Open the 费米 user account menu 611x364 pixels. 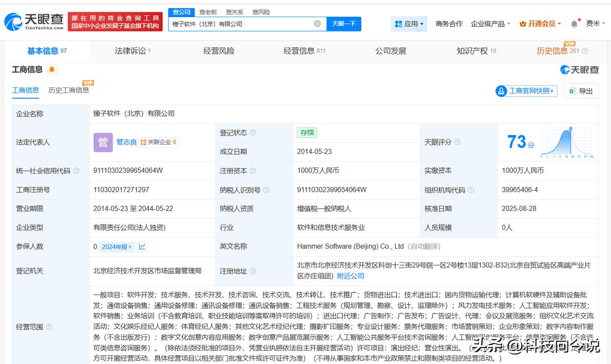(596, 24)
